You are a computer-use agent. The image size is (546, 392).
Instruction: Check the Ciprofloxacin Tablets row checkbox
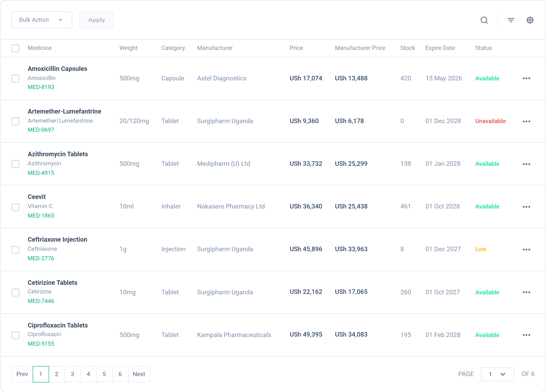[15, 335]
